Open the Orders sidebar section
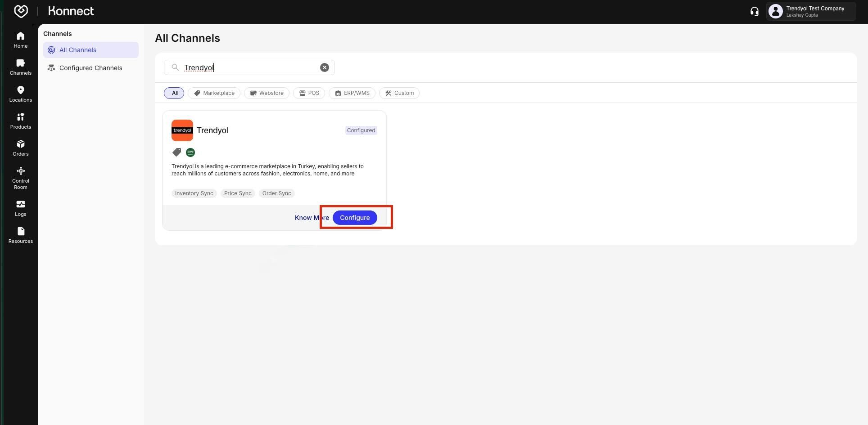This screenshot has width=868, height=425. (x=21, y=148)
